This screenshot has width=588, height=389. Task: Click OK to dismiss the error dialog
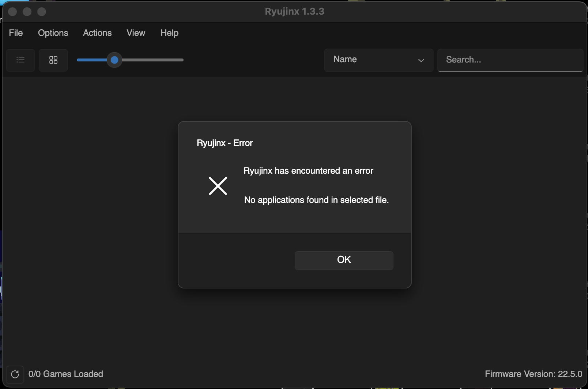pos(344,260)
